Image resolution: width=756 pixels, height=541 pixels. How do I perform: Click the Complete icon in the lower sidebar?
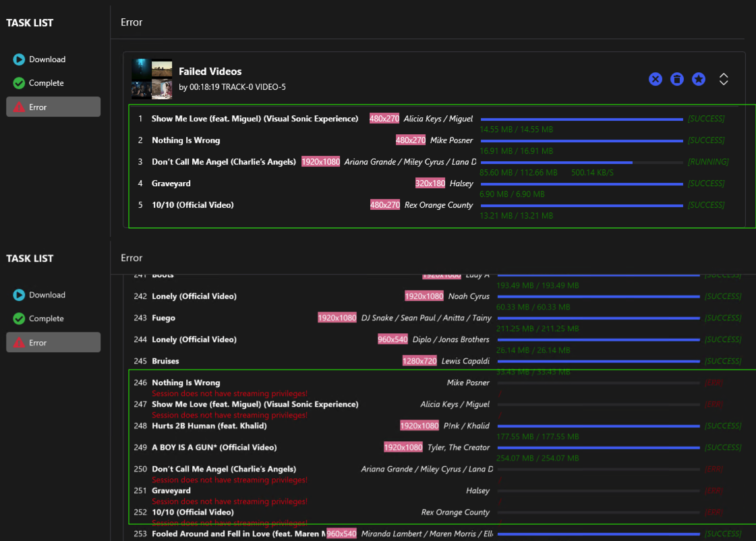19,318
